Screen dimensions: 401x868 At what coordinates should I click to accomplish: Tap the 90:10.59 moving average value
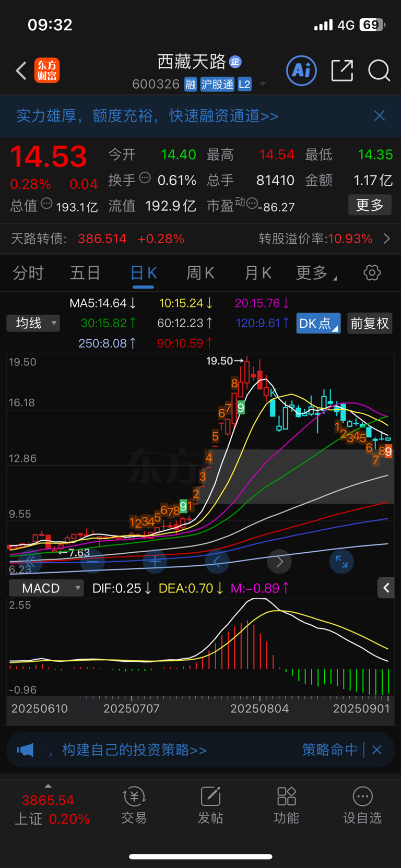pyautogui.click(x=185, y=343)
